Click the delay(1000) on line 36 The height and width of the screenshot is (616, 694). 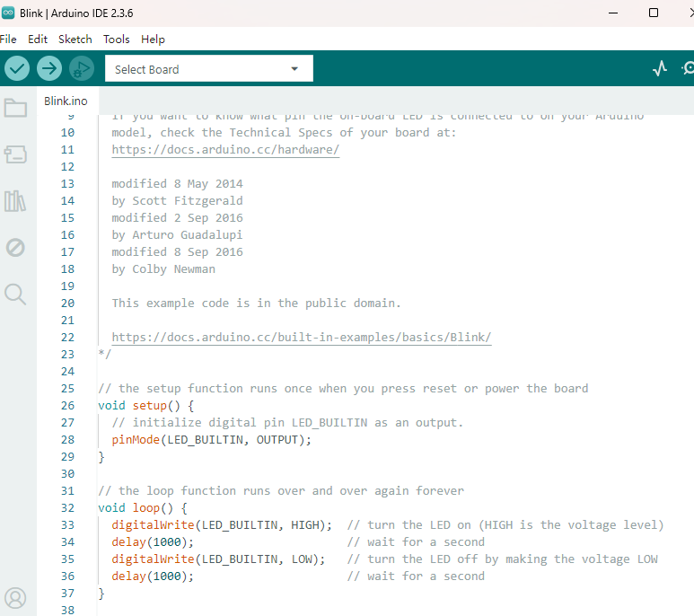pyautogui.click(x=153, y=576)
